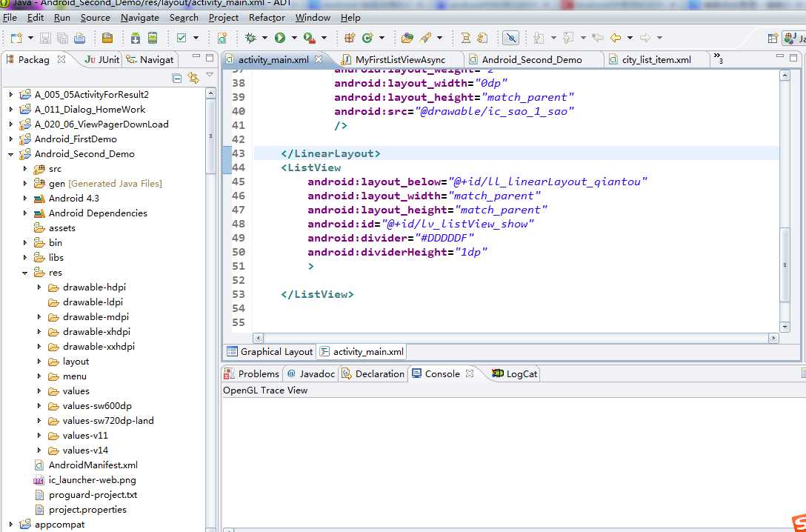This screenshot has height=532, width=806.
Task: Close the activity_main.xml editor tab
Action: click(x=319, y=59)
